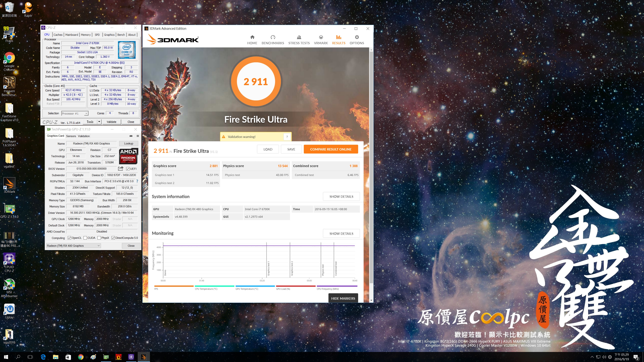Click the BIOS export share icon in GPU-Z

click(x=121, y=169)
